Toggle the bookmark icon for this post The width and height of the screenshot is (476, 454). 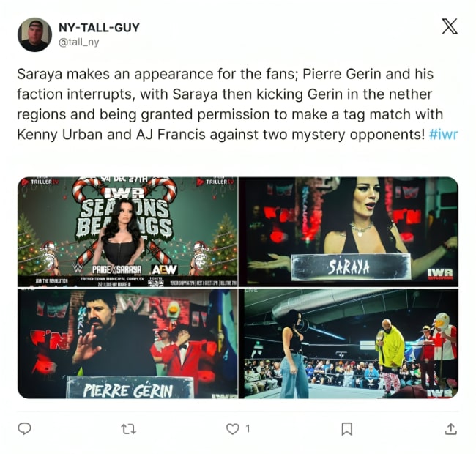[x=346, y=429]
